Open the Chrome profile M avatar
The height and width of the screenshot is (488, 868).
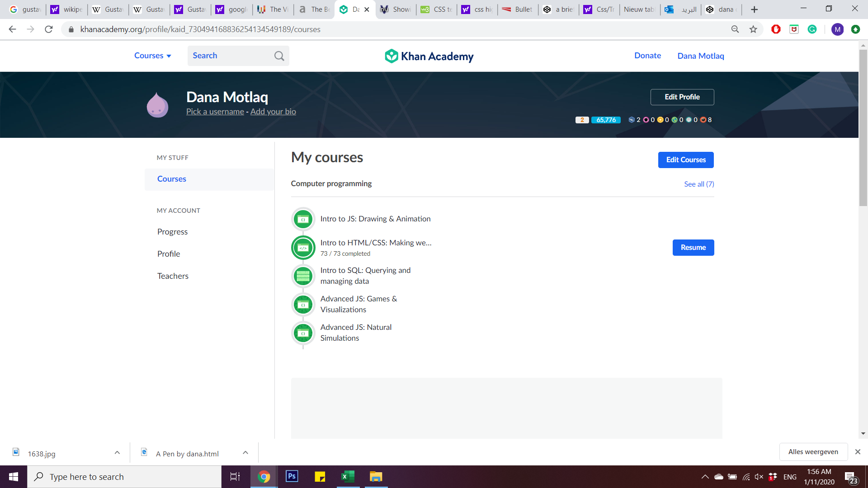837,29
